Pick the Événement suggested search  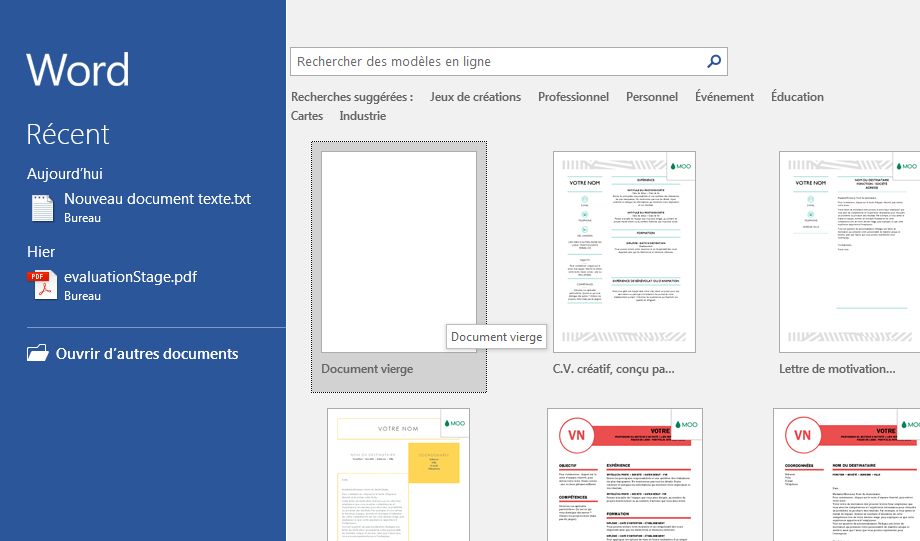725,97
